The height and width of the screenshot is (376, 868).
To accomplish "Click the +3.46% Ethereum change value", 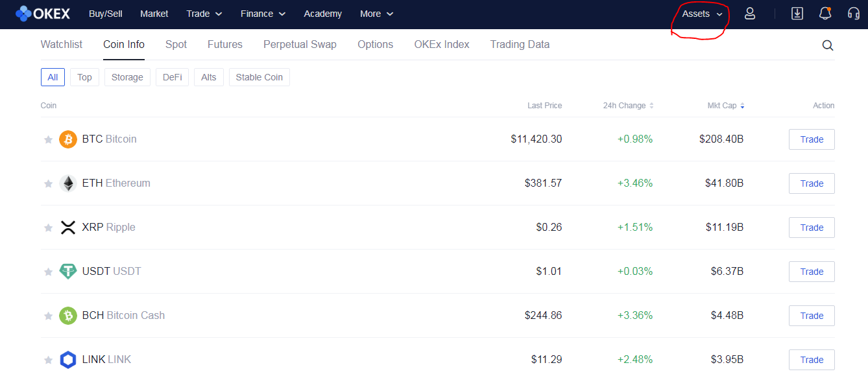I will point(635,183).
